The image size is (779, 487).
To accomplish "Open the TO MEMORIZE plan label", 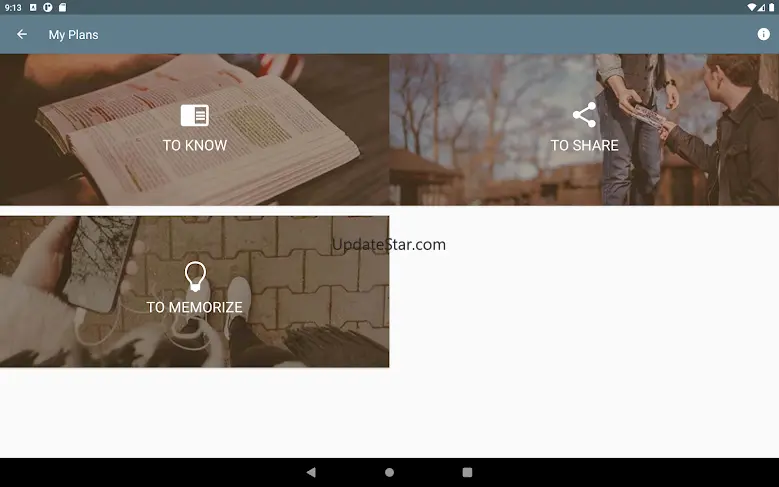I will pos(195,307).
